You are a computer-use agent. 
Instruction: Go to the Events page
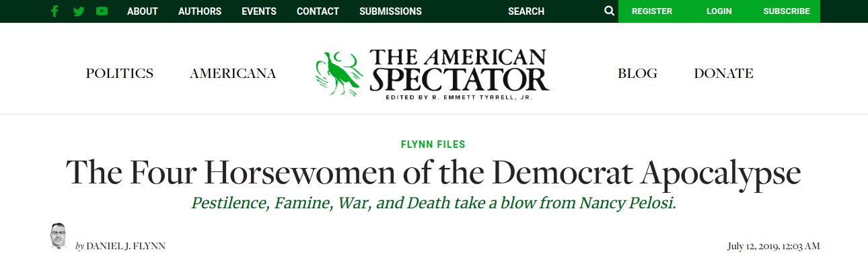[259, 11]
